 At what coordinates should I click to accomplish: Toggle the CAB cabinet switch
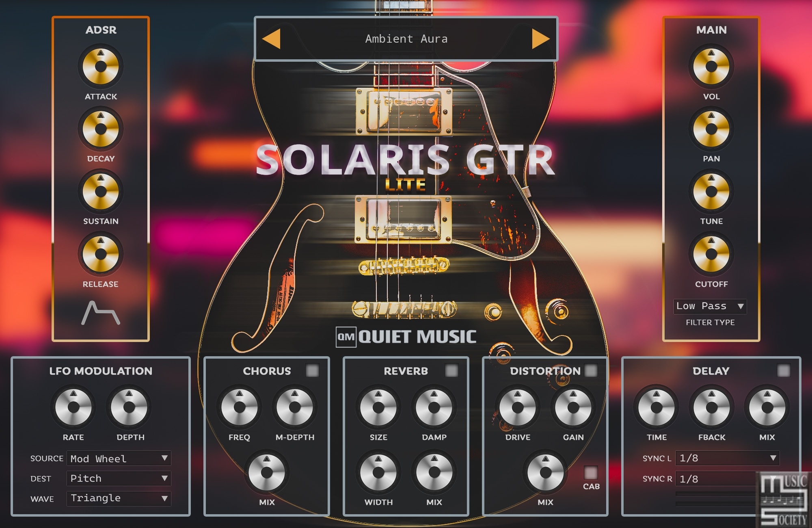[591, 472]
